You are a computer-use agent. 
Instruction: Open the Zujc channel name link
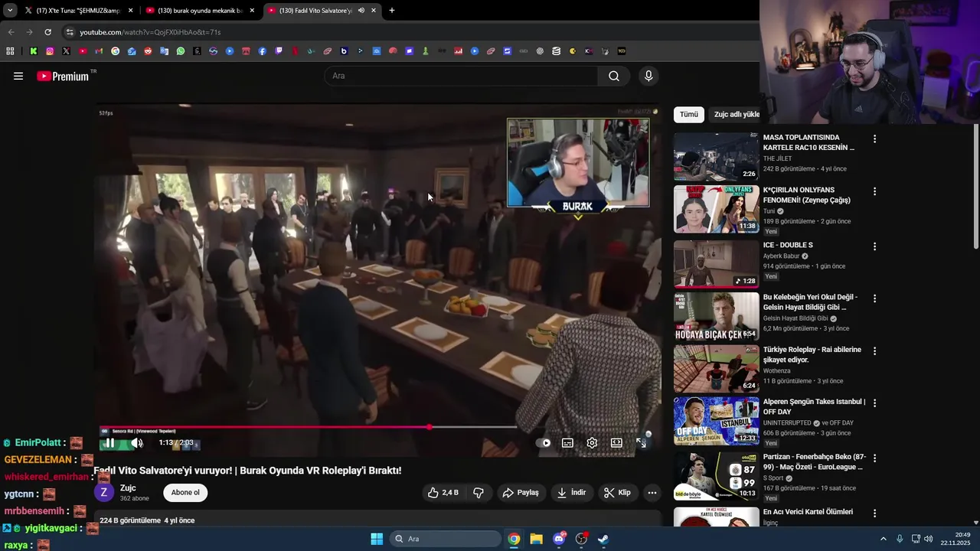pos(128,488)
